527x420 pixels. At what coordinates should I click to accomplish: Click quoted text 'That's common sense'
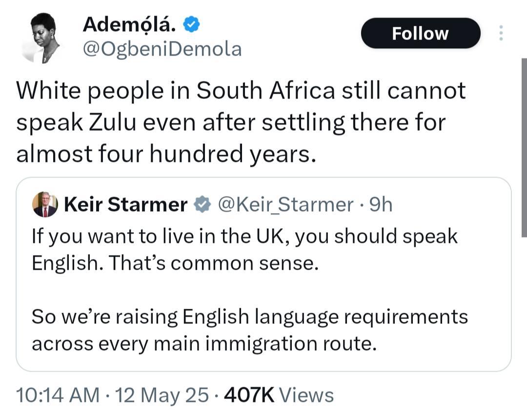pos(213,263)
